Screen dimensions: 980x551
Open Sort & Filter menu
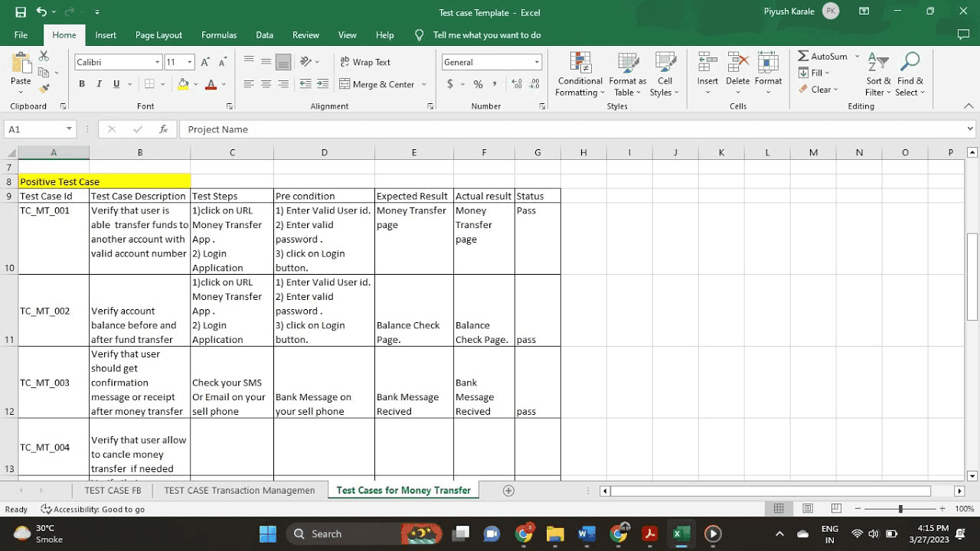878,74
